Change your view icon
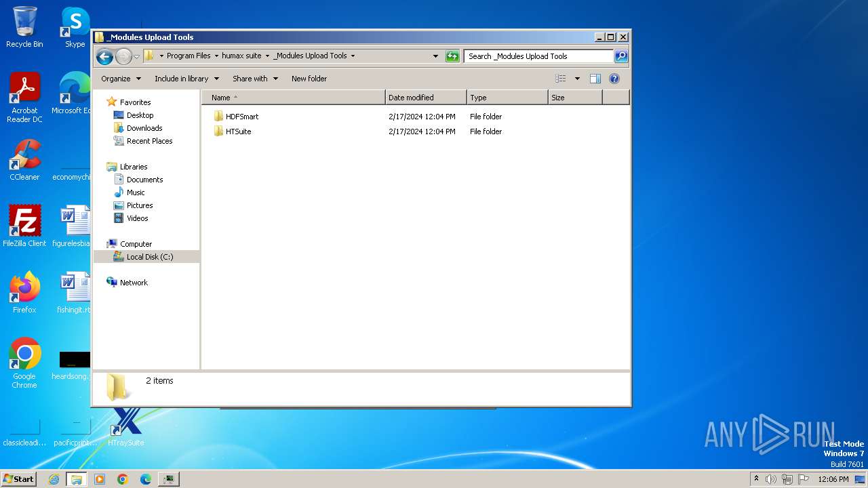Image resolution: width=868 pixels, height=488 pixels. point(561,79)
